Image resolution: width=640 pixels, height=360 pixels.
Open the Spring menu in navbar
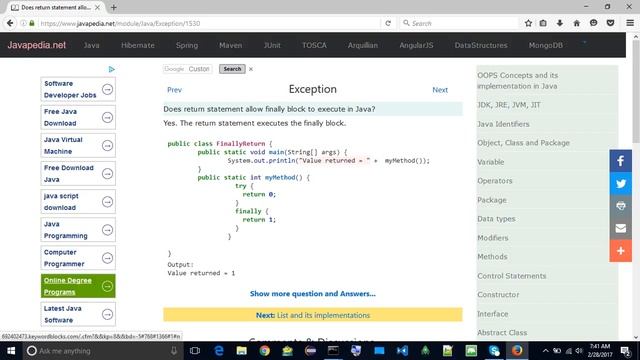point(187,45)
